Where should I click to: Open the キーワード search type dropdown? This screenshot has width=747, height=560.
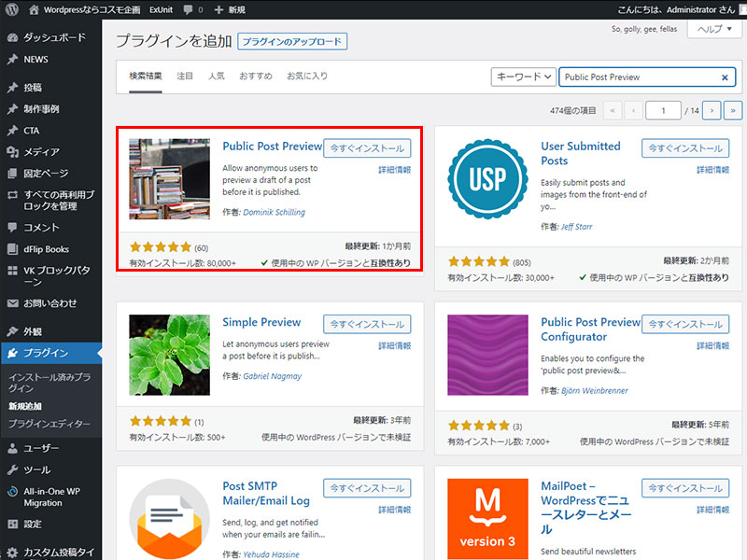(x=523, y=77)
